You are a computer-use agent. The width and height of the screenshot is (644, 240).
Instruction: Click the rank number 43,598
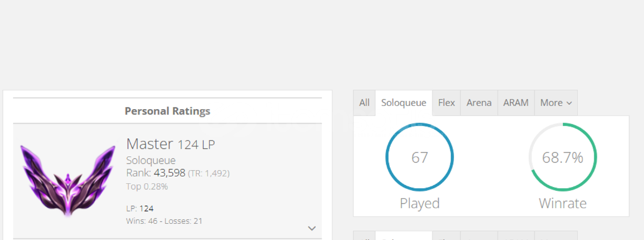169,173
